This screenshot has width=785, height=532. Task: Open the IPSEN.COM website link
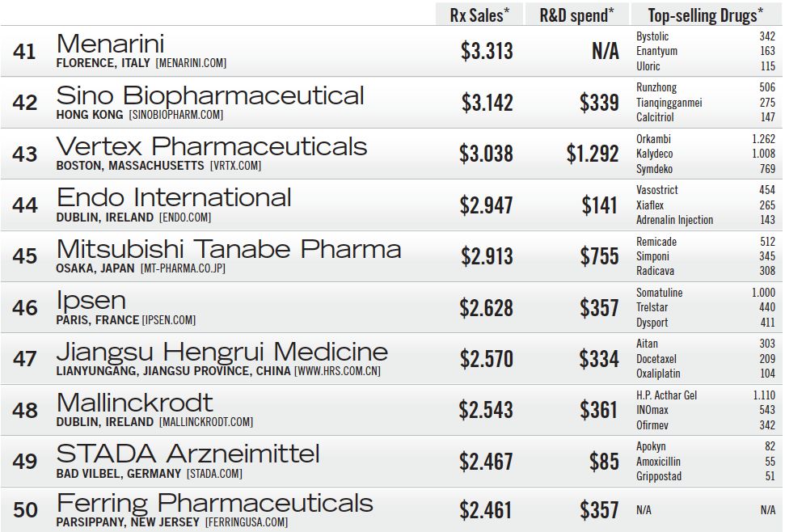pyautogui.click(x=169, y=320)
